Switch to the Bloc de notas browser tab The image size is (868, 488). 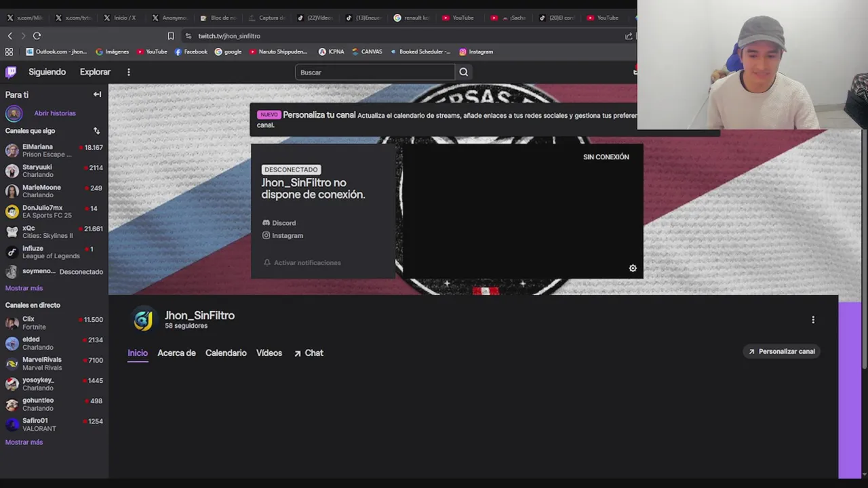218,18
